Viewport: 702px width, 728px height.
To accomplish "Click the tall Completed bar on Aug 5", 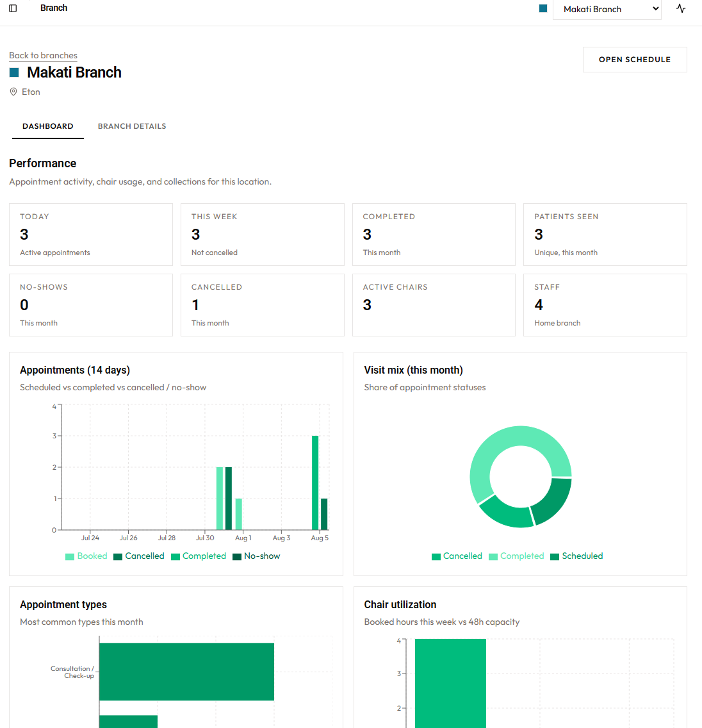I will pyautogui.click(x=315, y=483).
